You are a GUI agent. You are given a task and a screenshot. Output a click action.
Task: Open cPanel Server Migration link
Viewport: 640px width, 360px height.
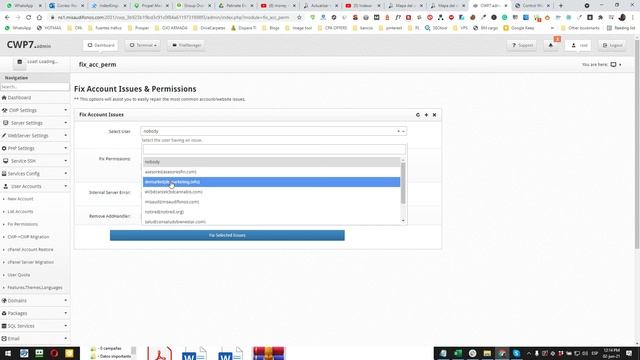click(31, 262)
